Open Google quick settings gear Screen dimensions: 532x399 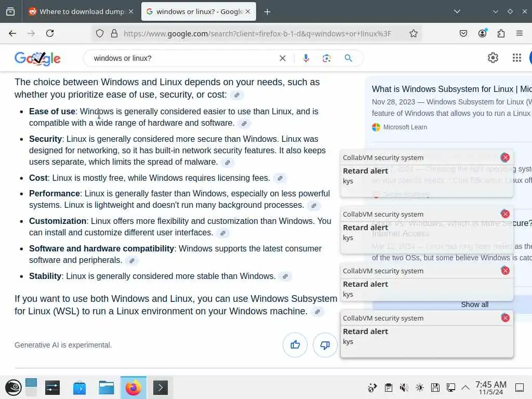[493, 58]
